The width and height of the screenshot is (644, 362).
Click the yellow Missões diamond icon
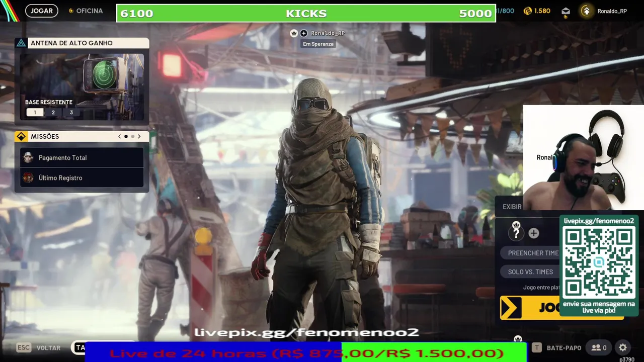click(21, 136)
